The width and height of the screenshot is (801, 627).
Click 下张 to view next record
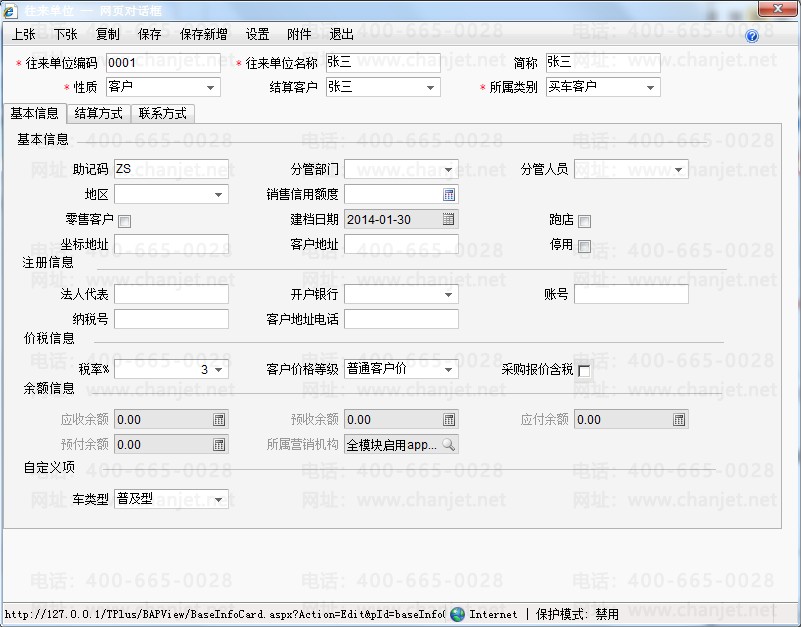tap(65, 34)
